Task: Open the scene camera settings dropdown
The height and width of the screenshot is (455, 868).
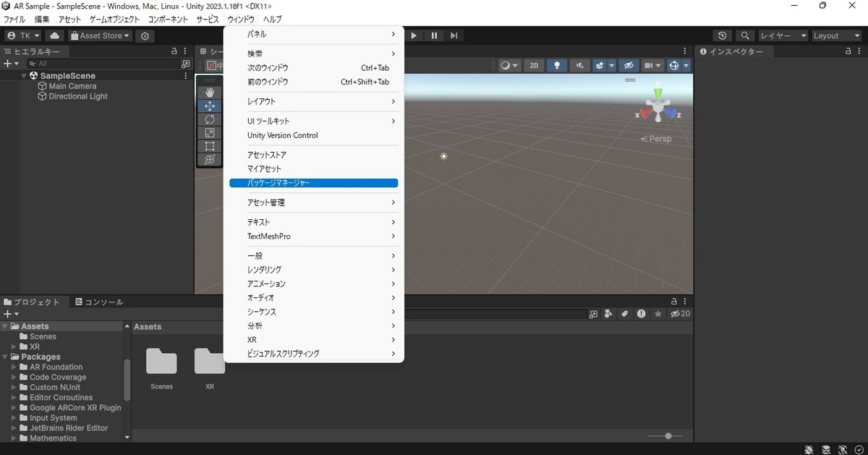Action: (x=652, y=65)
